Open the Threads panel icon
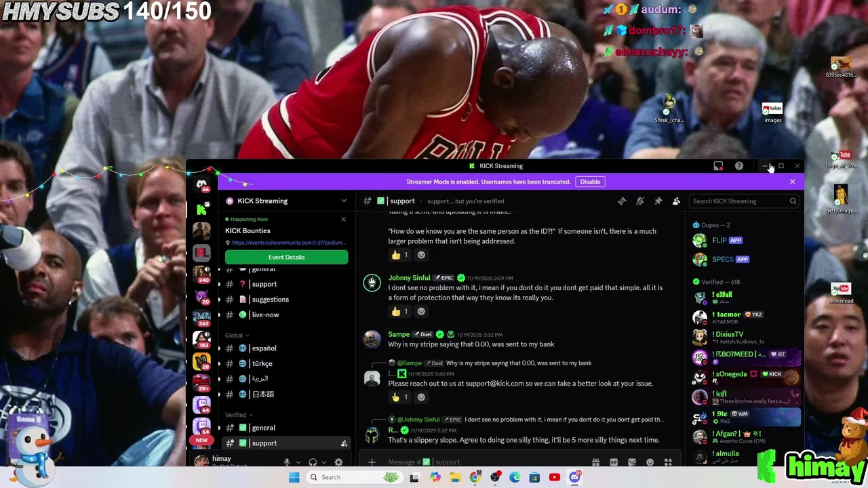868x488 pixels. click(x=622, y=201)
